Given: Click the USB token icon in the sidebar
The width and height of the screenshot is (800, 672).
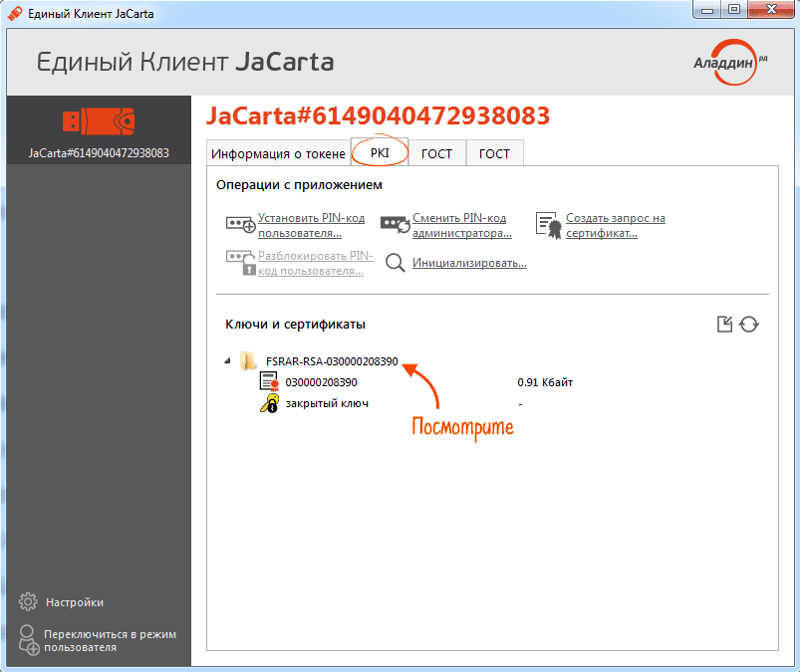Looking at the screenshot, I should click(98, 121).
